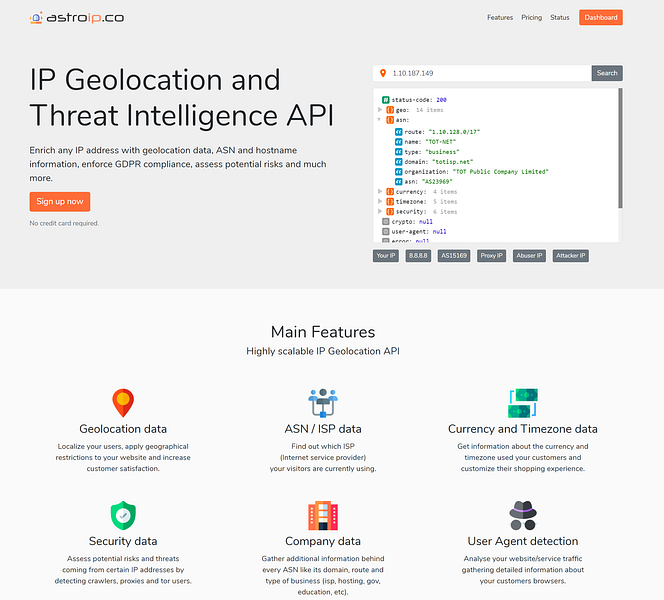Click the gray null icon beside crypto
The image size is (664, 600).
click(385, 221)
